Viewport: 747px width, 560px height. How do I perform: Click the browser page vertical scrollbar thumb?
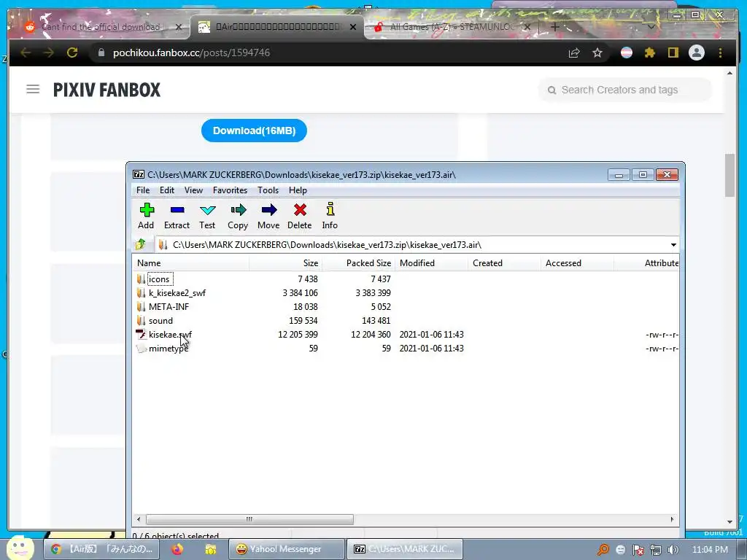[729, 175]
